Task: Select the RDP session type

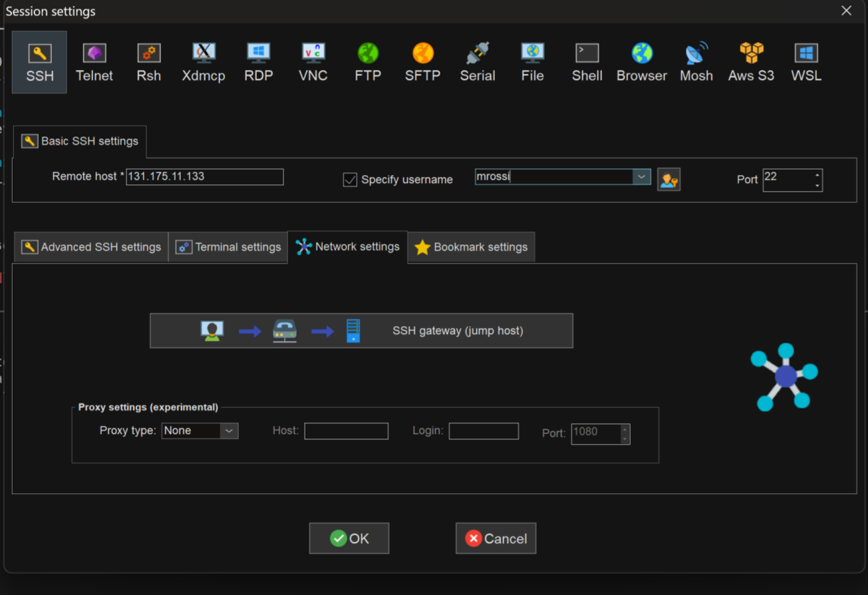Action: (x=258, y=62)
